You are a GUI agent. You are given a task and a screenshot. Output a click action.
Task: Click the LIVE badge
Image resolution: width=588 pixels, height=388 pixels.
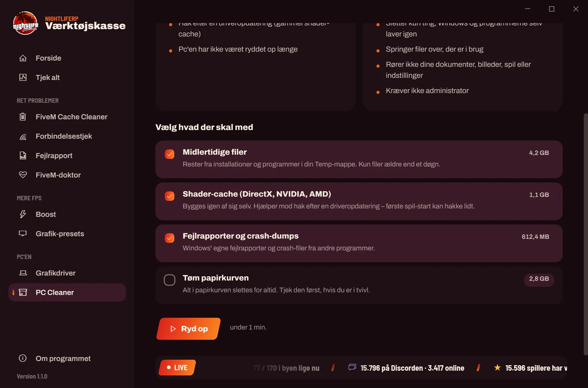click(x=177, y=367)
